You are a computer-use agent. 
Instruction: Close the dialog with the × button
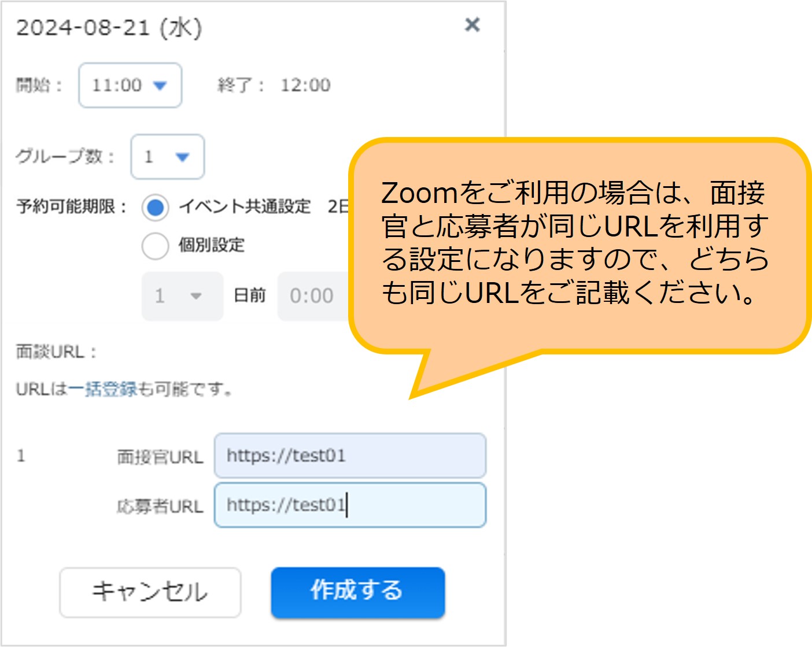[473, 25]
